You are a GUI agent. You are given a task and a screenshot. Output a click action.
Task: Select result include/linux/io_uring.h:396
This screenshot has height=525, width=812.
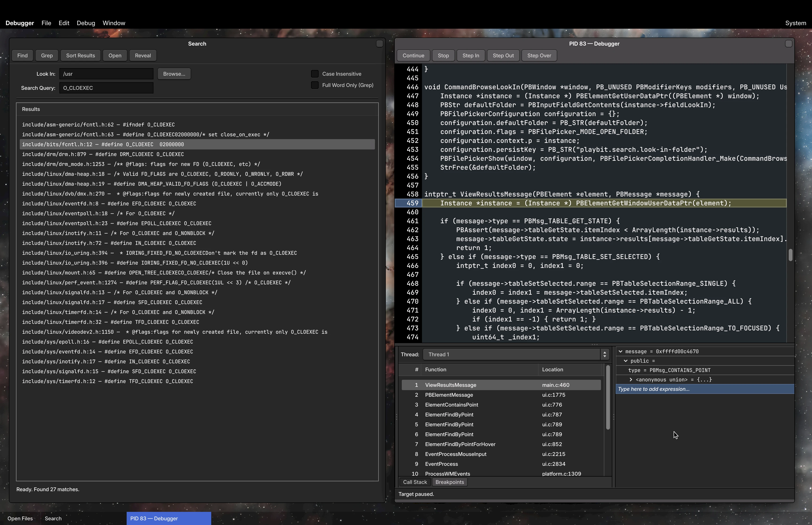tap(197, 263)
